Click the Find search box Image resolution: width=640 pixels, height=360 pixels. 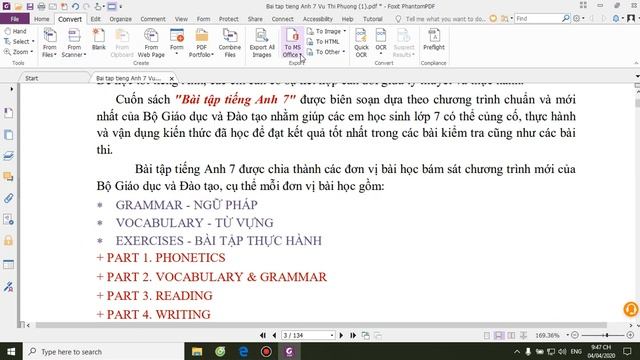(x=538, y=18)
